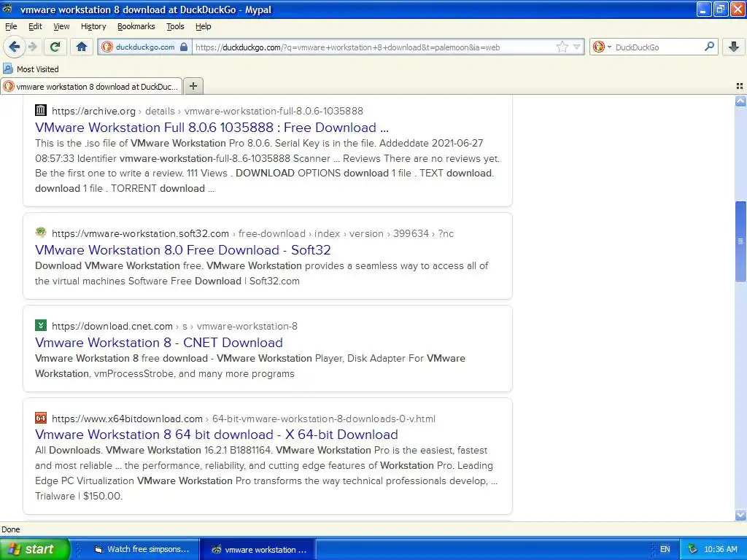
Task: Open Vmware Workstation 8 64 bit download link
Action: click(x=217, y=435)
